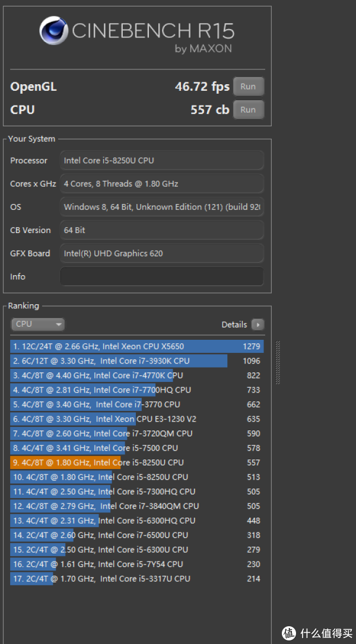Select ranking row 4 Core i7-7700HQ
The image size is (356, 644).
click(x=137, y=390)
